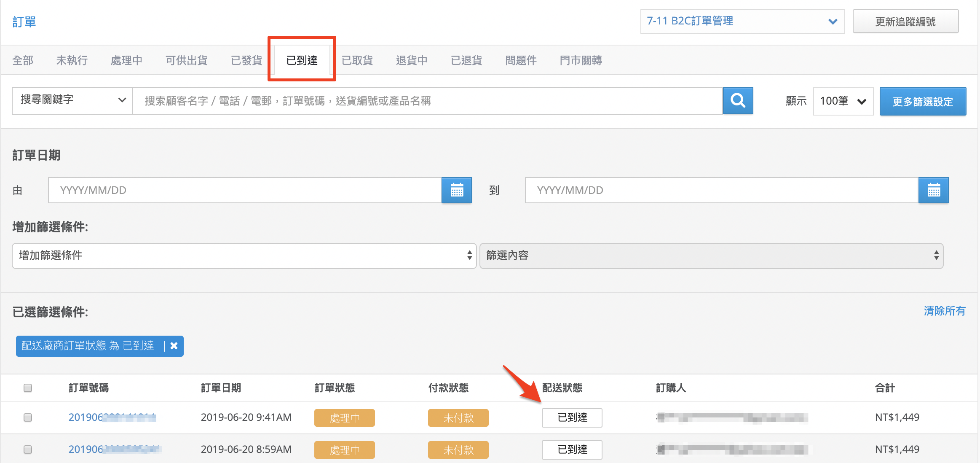Viewport: 980px width, 463px height.
Task: Click the 清除所有 link
Action: 944,311
